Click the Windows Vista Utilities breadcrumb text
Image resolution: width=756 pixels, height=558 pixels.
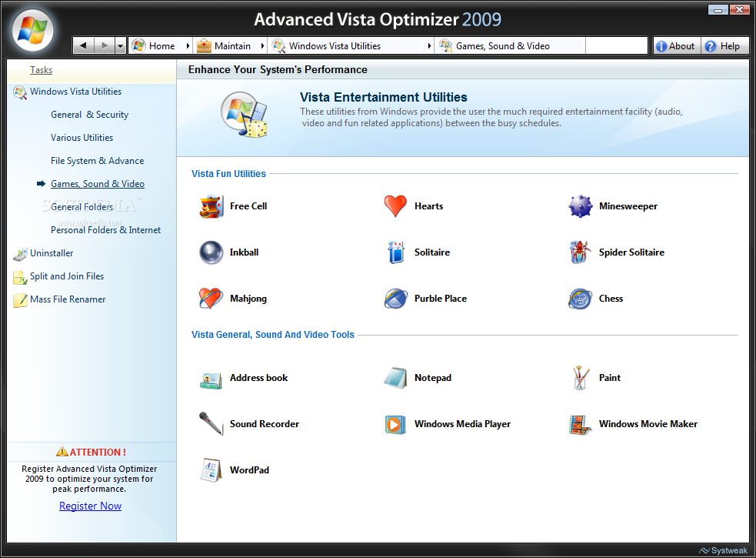pyautogui.click(x=335, y=46)
